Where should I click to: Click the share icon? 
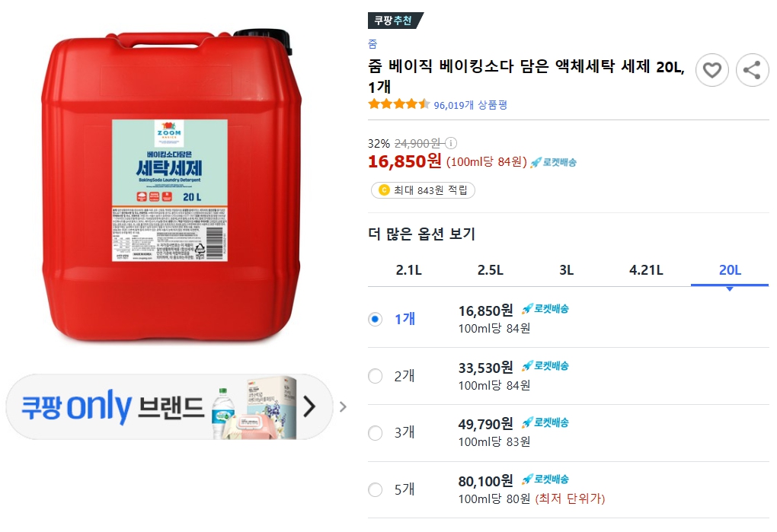pos(752,71)
